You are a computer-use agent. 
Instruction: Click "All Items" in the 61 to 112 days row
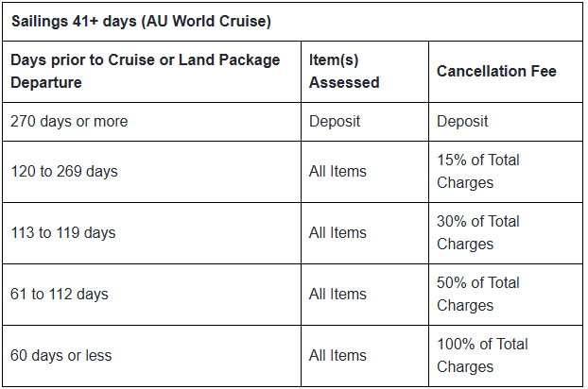pyautogui.click(x=337, y=294)
